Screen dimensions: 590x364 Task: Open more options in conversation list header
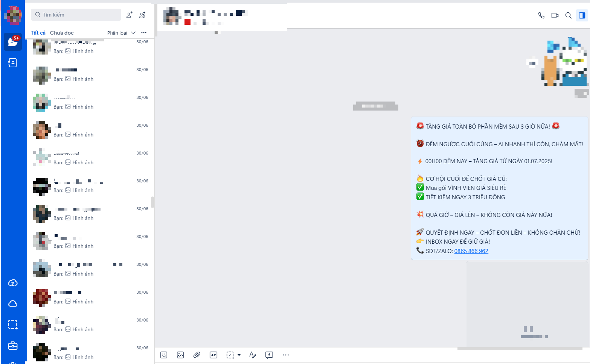[144, 33]
